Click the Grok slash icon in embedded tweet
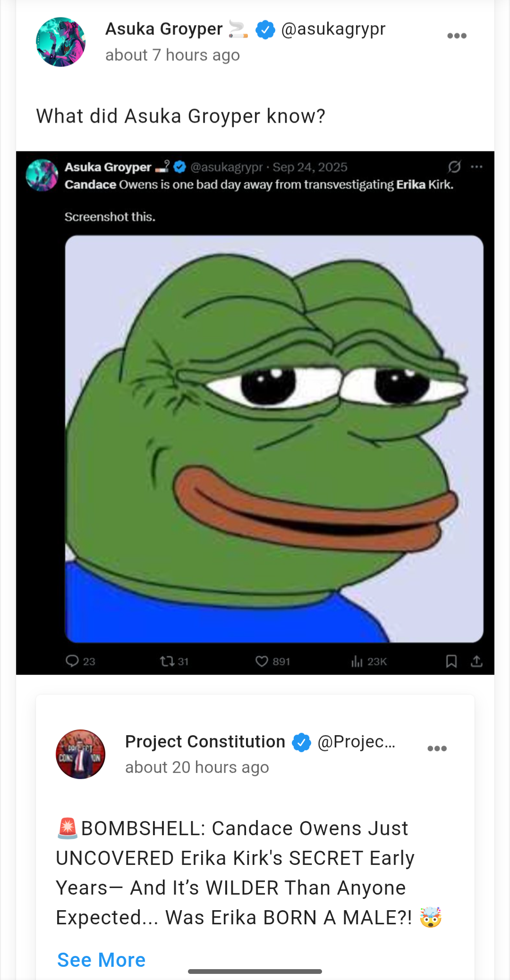510x980 pixels. (454, 167)
